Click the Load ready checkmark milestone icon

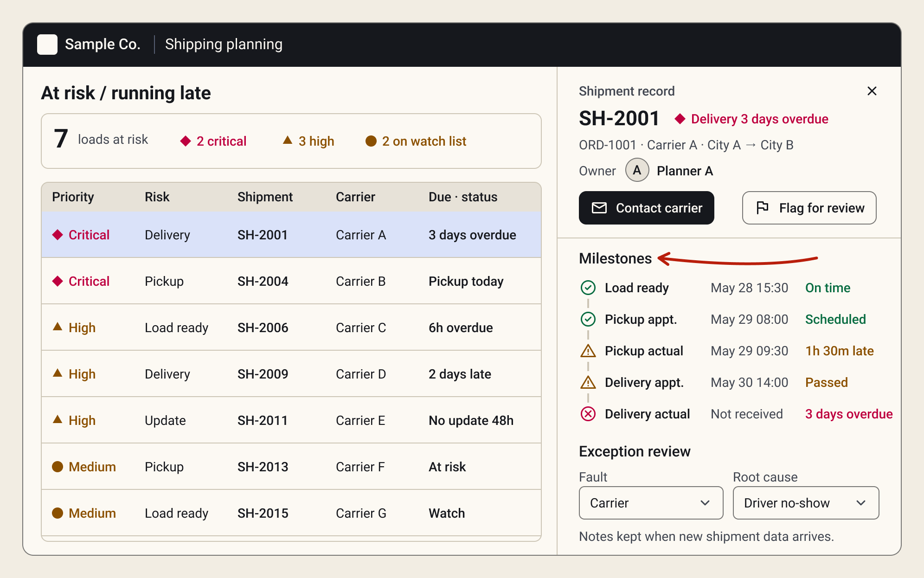click(588, 288)
